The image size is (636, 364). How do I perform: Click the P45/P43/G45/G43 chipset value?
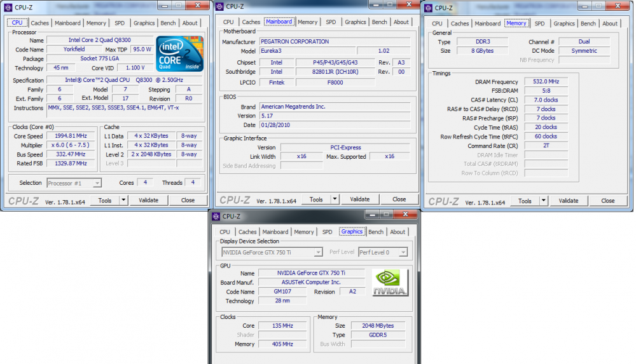click(x=335, y=62)
